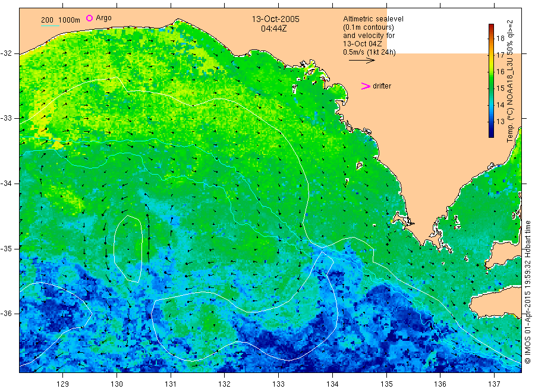Click the longitude label '130'
The image size is (535, 392).
pyautogui.click(x=117, y=384)
